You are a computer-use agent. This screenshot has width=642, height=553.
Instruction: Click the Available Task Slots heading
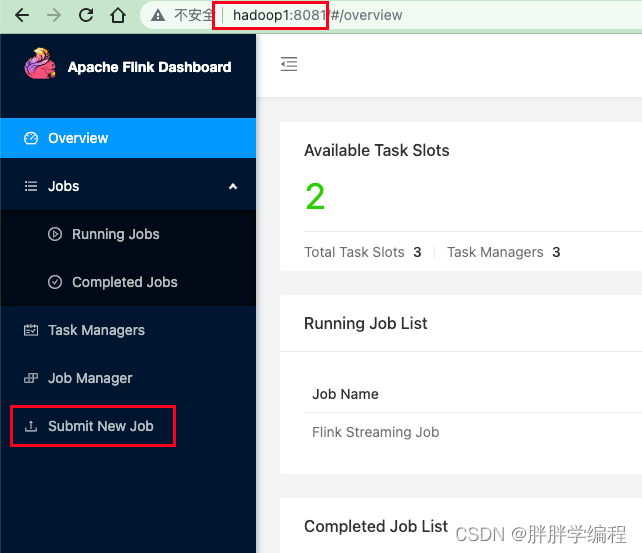377,150
